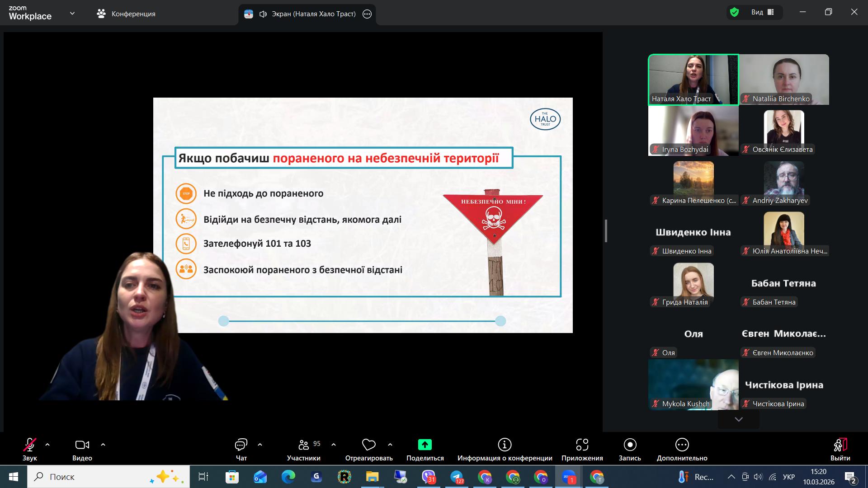Expand video options arrow next to Video
The image size is (868, 488).
coord(103,445)
